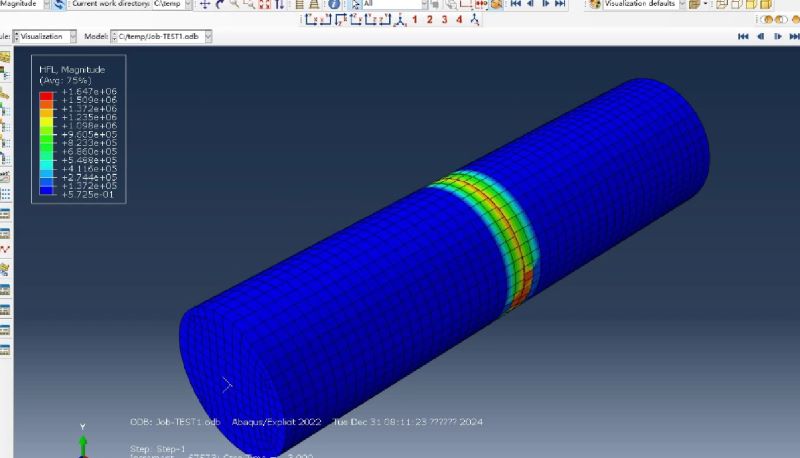The width and height of the screenshot is (800, 458).
Task: Click the first translucency sphere icon
Action: pyautogui.click(x=767, y=20)
